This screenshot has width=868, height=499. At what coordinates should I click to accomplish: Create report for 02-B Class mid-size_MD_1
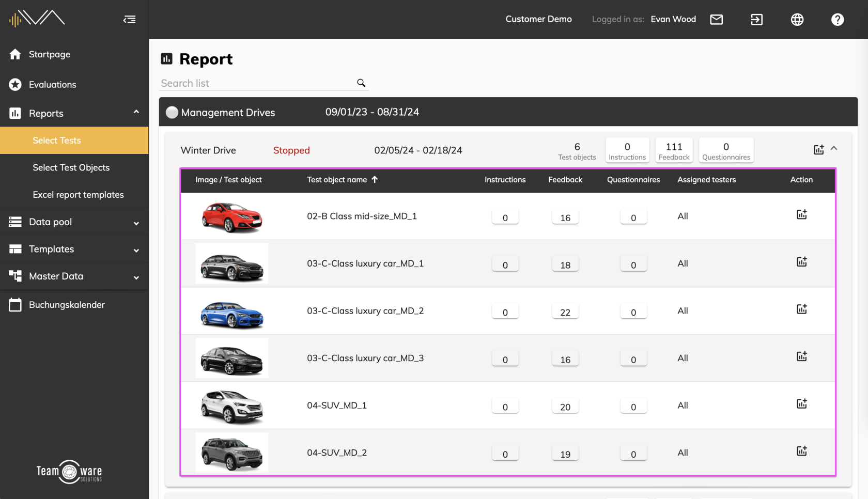801,214
